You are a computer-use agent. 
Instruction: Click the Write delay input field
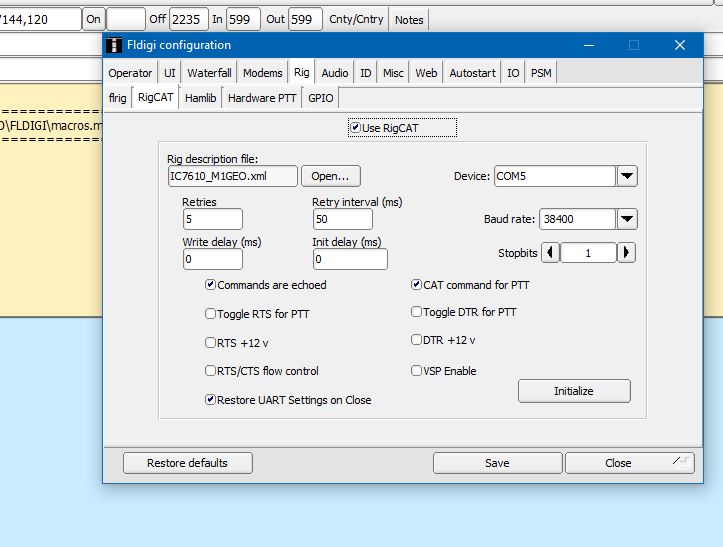click(x=213, y=259)
